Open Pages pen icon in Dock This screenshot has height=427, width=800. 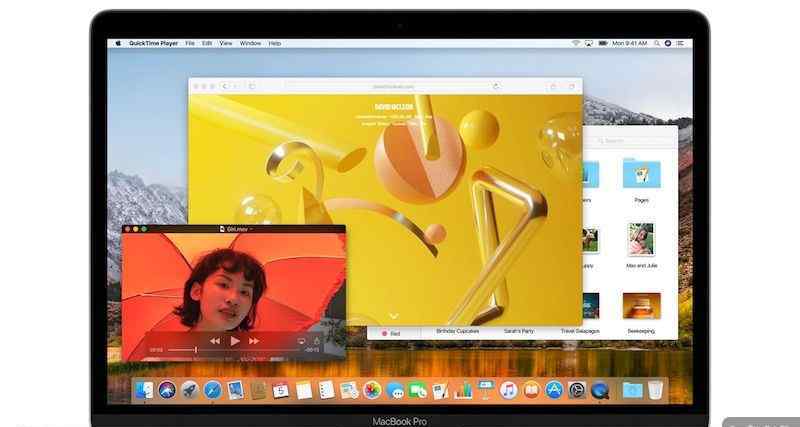[440, 390]
